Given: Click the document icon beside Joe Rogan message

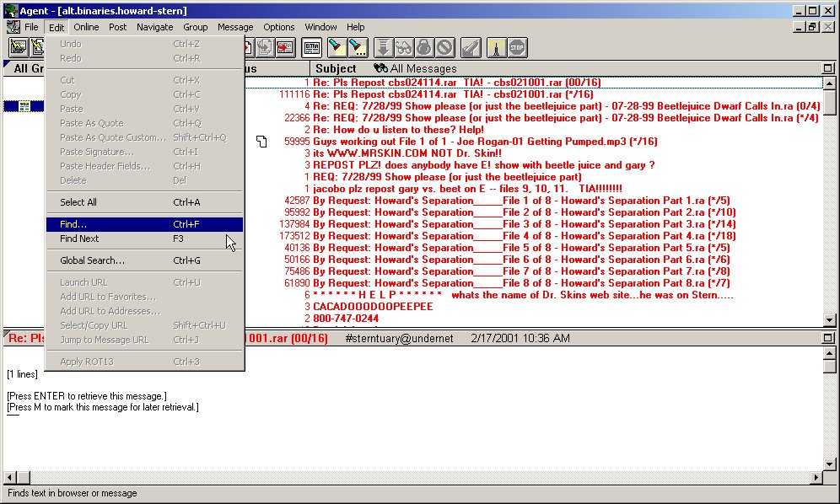Looking at the screenshot, I should 261,142.
